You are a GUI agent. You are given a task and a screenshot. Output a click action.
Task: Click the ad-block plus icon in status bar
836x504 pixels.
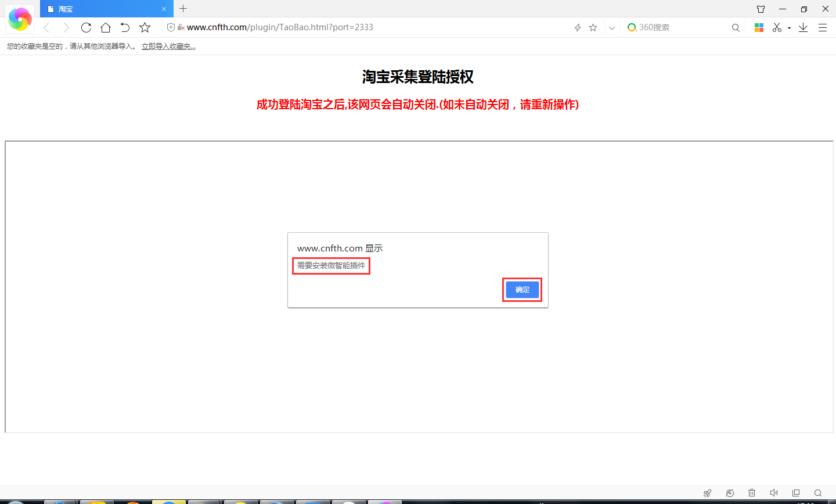pyautogui.click(x=730, y=493)
